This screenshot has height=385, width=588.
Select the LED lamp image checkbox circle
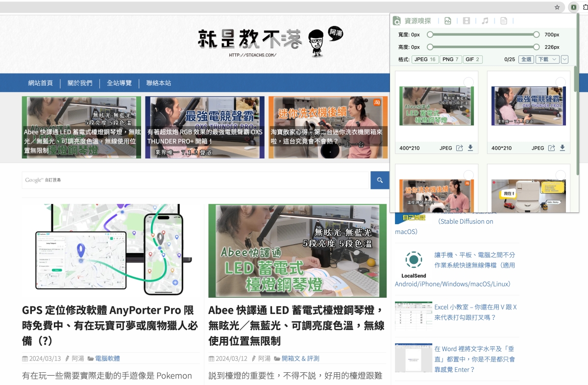coord(468,82)
